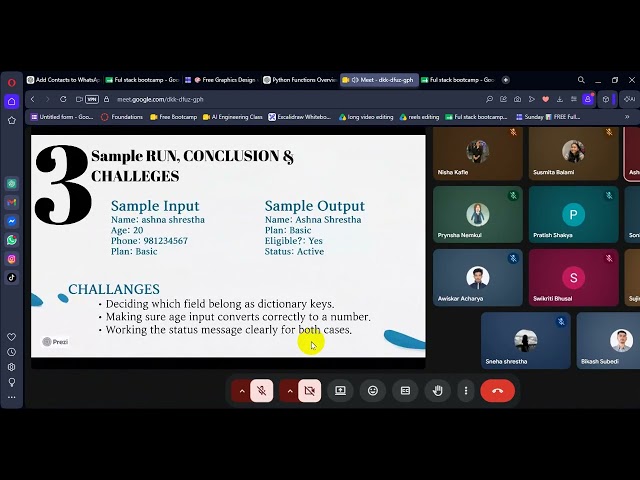Take a snapshot with the camera icon
The width and height of the screenshot is (640, 480).
tap(518, 99)
